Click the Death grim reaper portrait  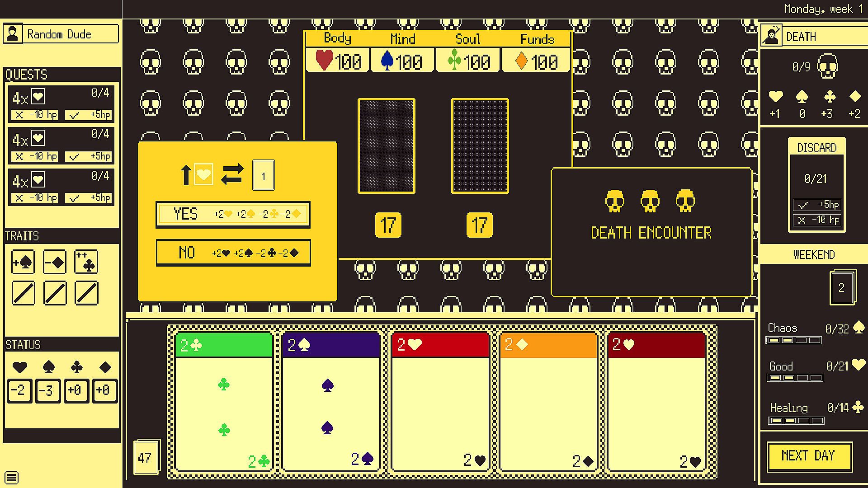pyautogui.click(x=771, y=36)
